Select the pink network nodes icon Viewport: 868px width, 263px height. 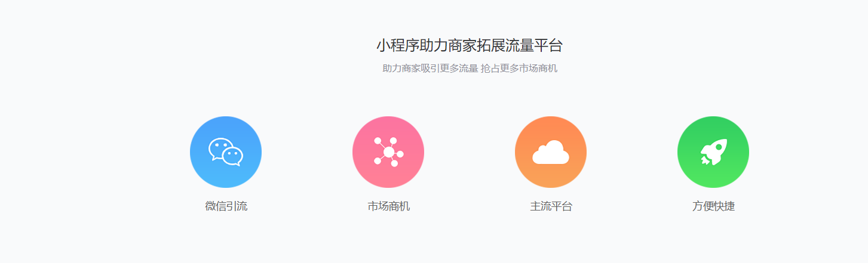point(388,152)
